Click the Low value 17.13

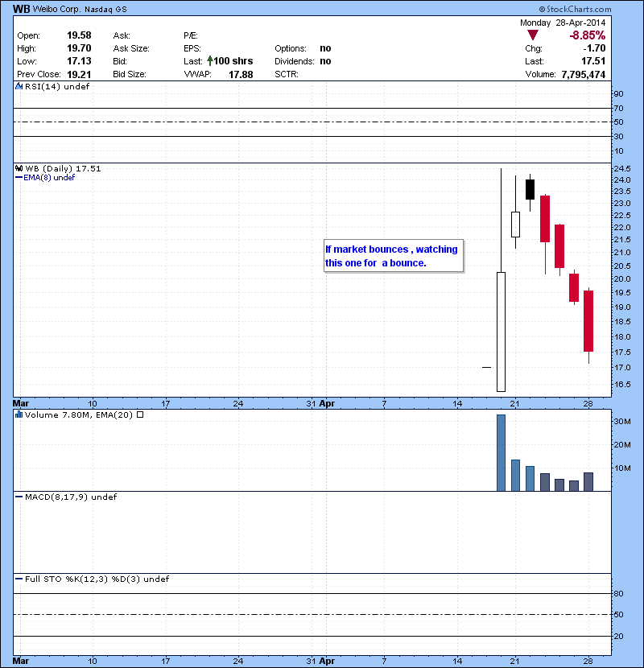click(79, 61)
